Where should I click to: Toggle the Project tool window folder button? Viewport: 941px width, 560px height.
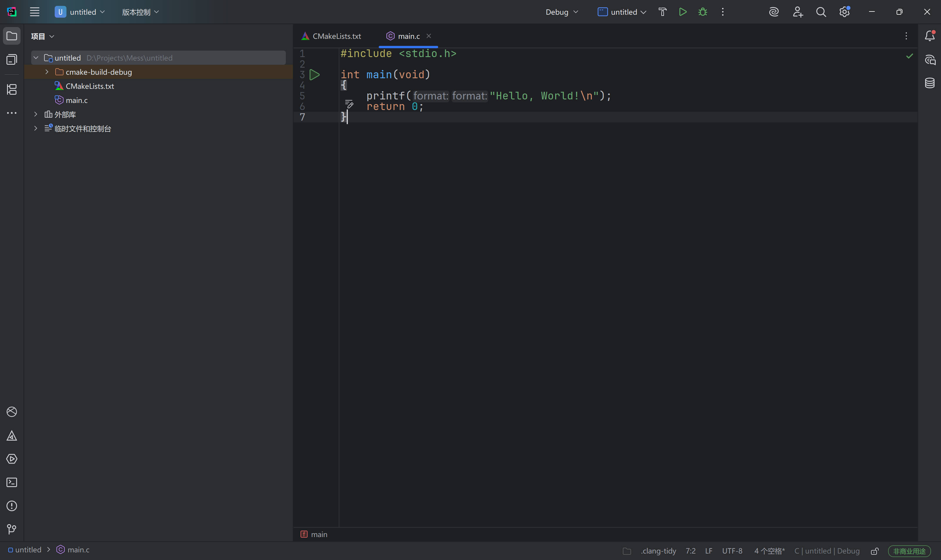tap(12, 36)
